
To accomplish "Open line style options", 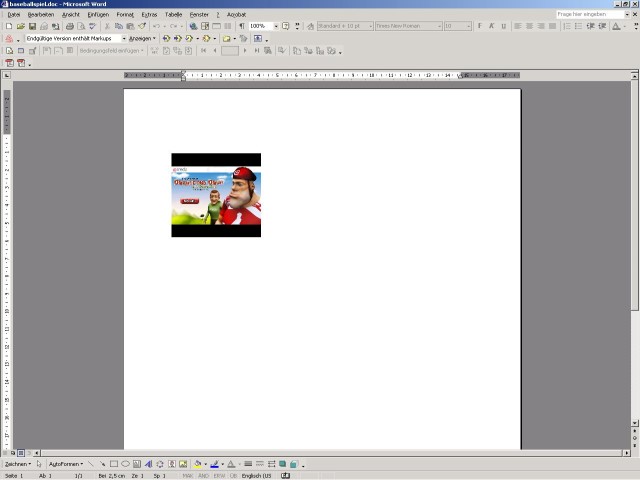I will [x=248, y=464].
